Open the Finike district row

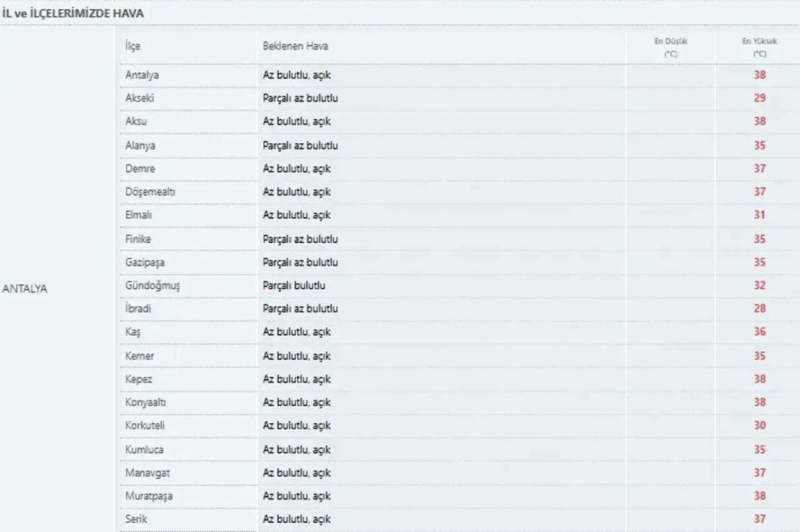tap(137, 239)
